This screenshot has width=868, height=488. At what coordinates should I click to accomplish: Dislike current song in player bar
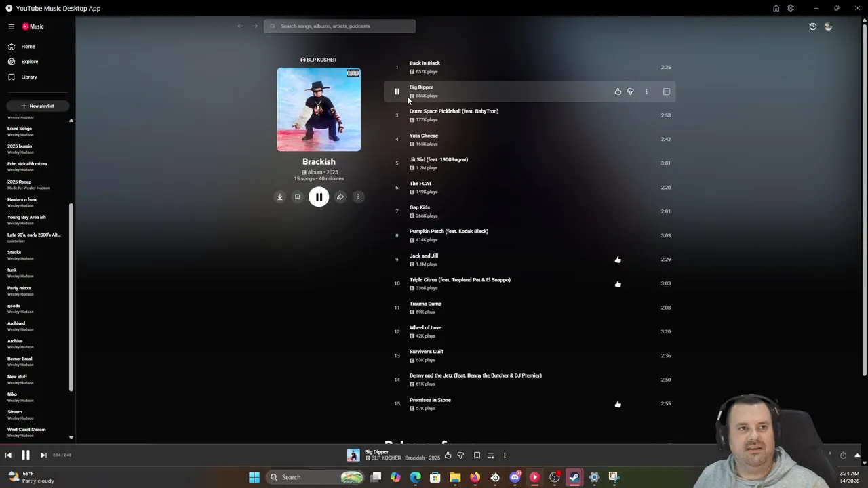coord(460,455)
